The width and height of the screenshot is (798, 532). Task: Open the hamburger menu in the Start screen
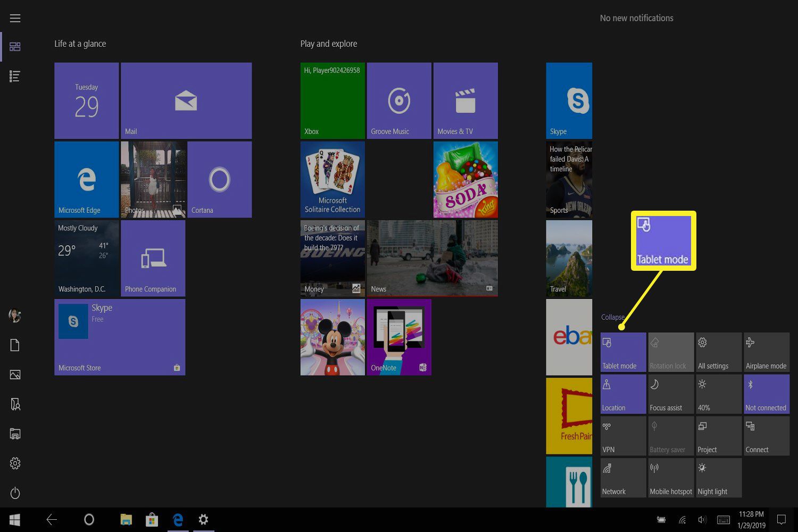point(15,18)
